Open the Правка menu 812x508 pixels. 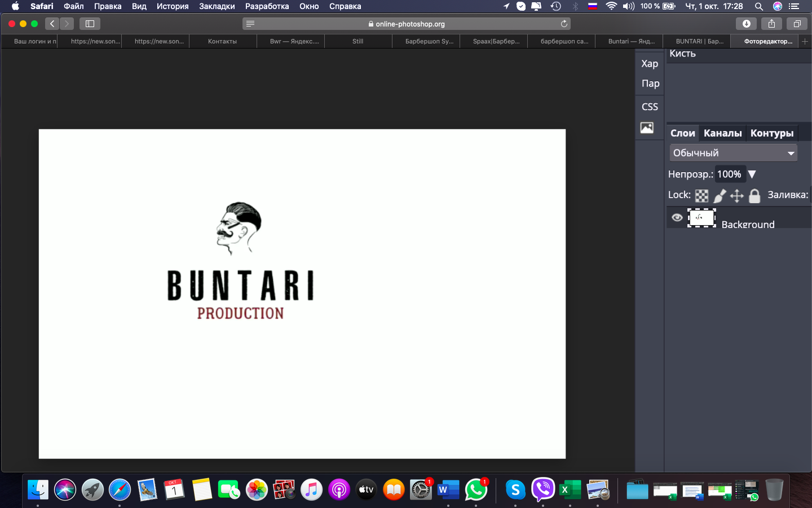[108, 6]
